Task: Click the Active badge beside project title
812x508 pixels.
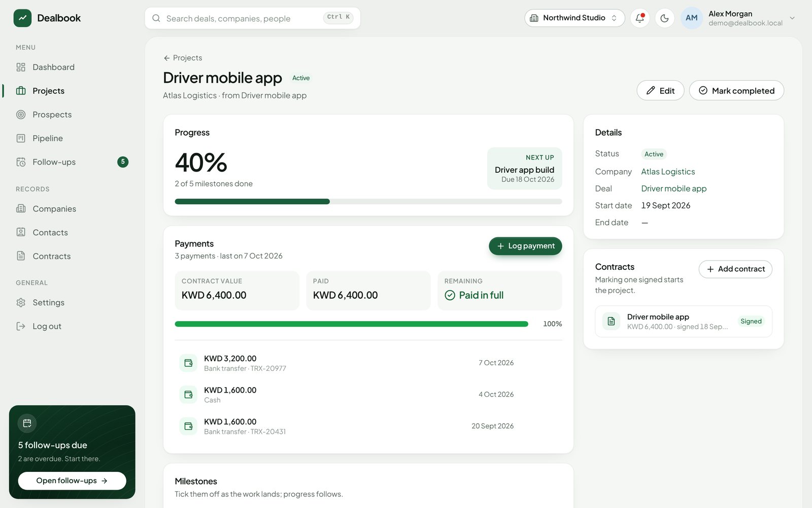Action: [x=301, y=78]
